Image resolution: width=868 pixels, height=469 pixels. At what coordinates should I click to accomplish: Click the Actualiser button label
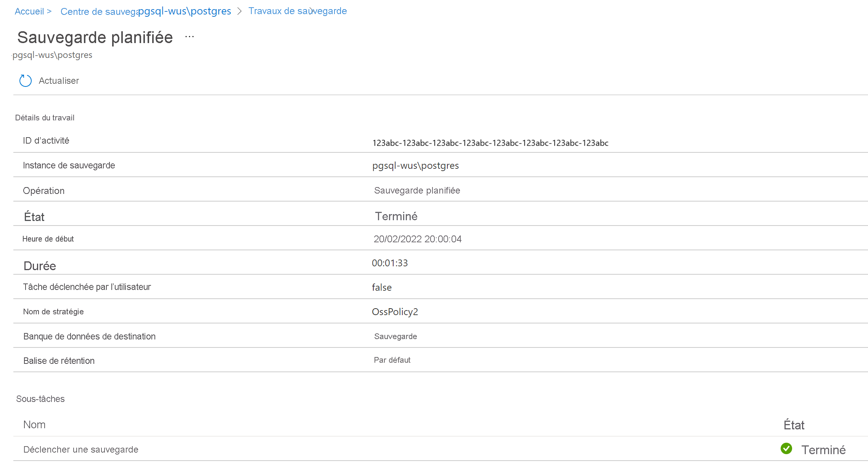point(59,81)
